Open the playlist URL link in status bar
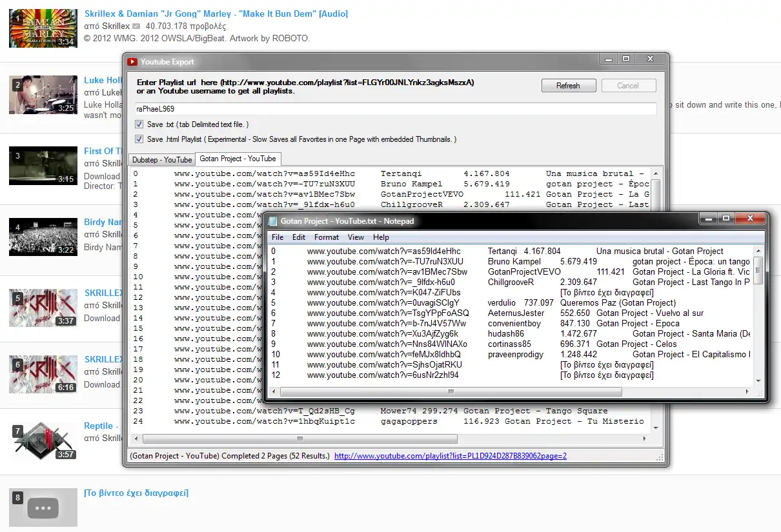Image resolution: width=781 pixels, height=532 pixels. (451, 456)
